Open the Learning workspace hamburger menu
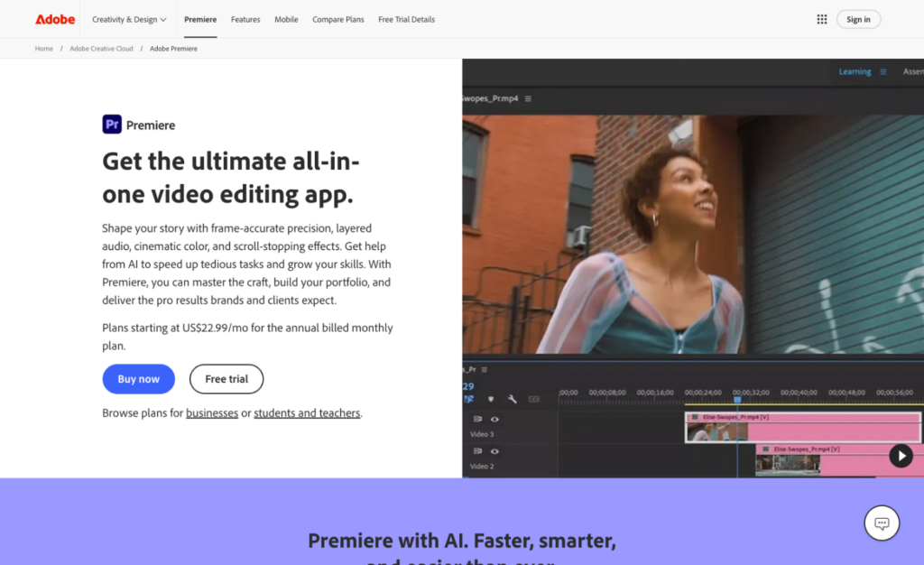This screenshot has width=924, height=565. [x=883, y=72]
